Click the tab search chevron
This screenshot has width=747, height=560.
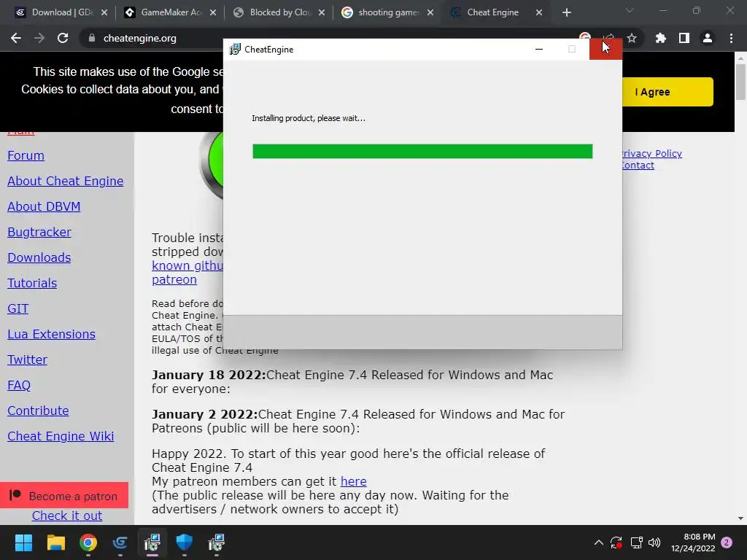pos(630,10)
